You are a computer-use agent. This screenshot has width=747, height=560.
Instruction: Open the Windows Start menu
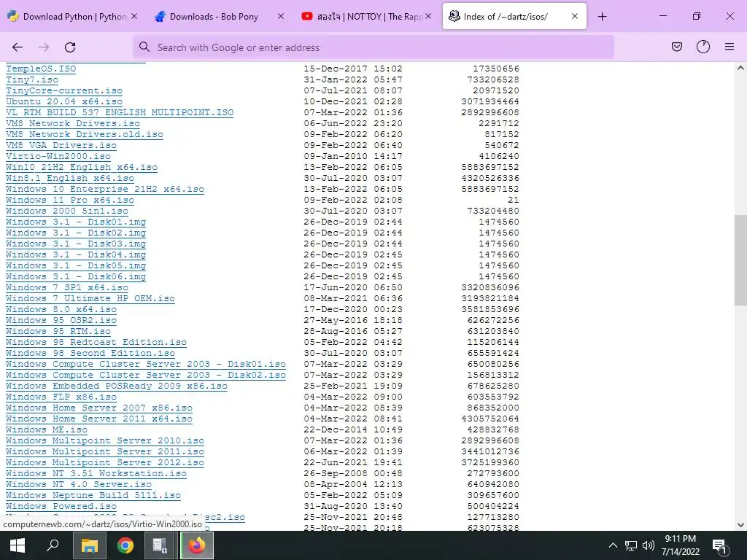tap(18, 545)
